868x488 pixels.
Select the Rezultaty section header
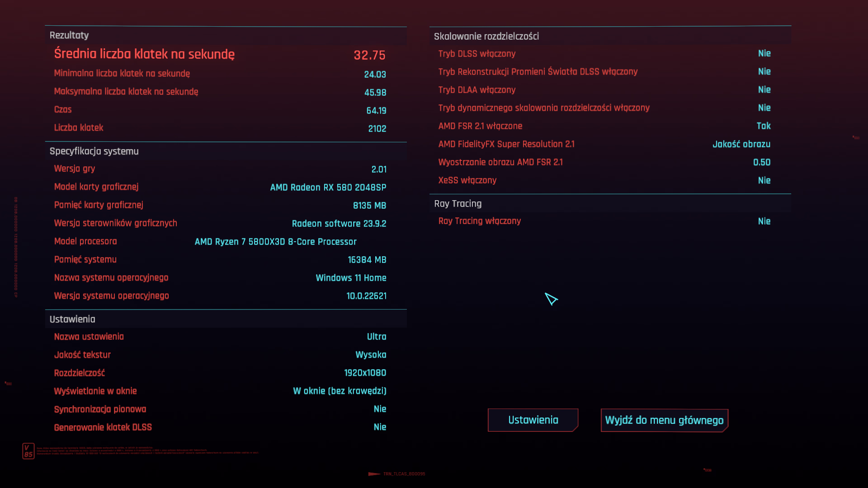tap(69, 35)
